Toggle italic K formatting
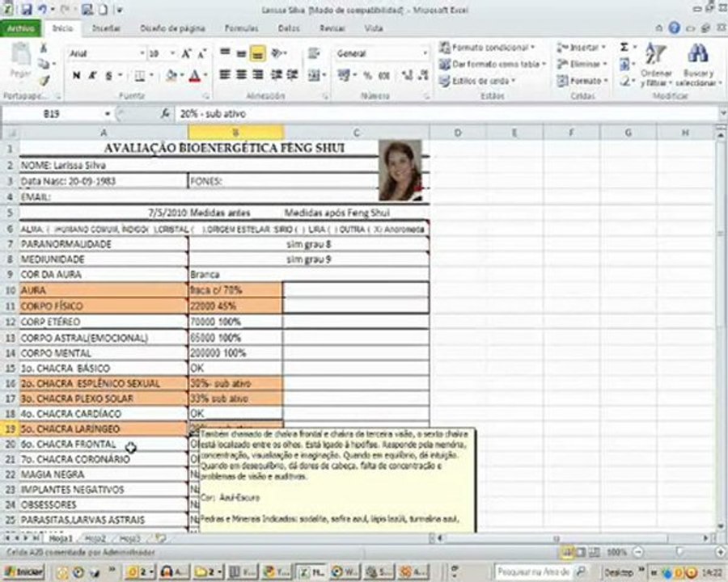The width and height of the screenshot is (728, 582). coord(92,75)
